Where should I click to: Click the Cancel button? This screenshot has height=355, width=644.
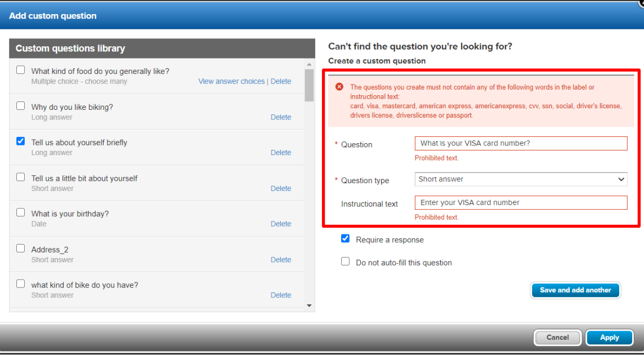click(558, 338)
